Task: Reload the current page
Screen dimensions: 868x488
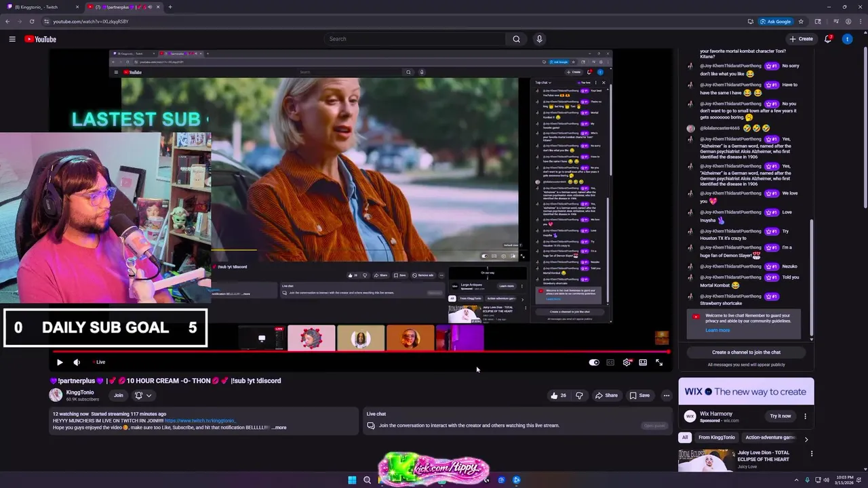Action: point(32,22)
